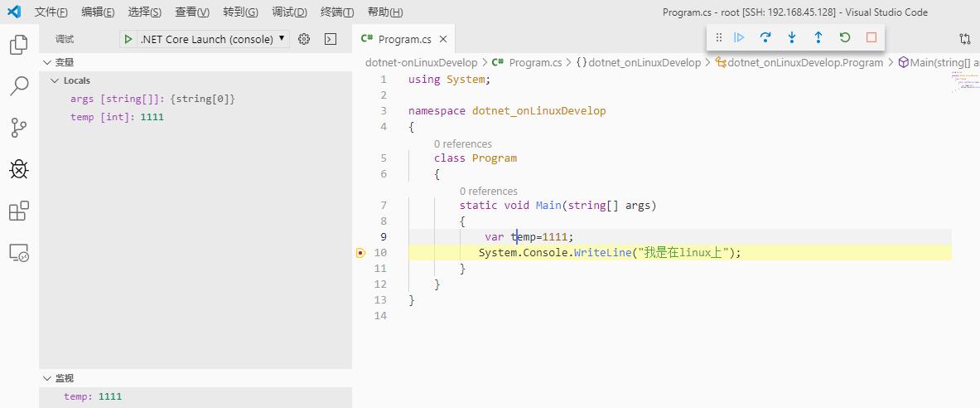Open the debug configuration dropdown
Viewport: 980px width, 408px height.
click(x=282, y=39)
